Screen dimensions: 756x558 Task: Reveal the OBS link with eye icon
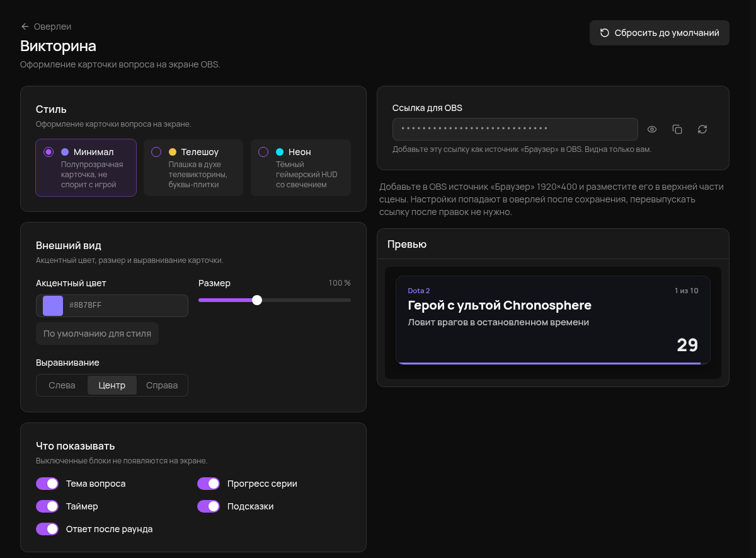coord(652,129)
